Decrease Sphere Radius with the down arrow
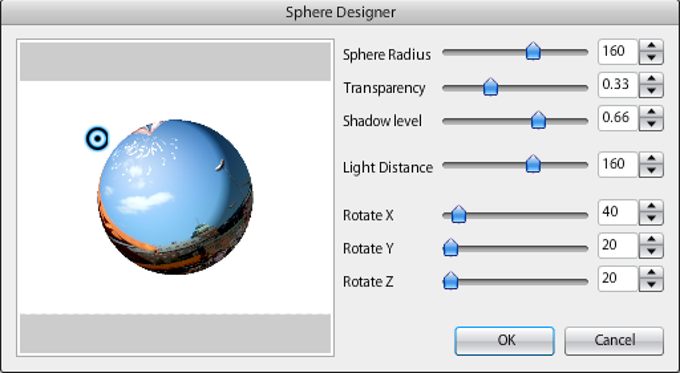 tap(651, 58)
